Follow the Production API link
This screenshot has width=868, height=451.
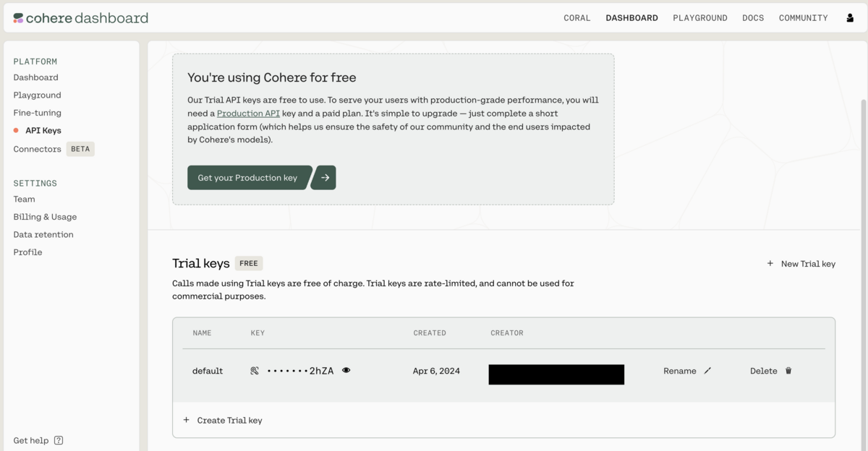coord(248,113)
